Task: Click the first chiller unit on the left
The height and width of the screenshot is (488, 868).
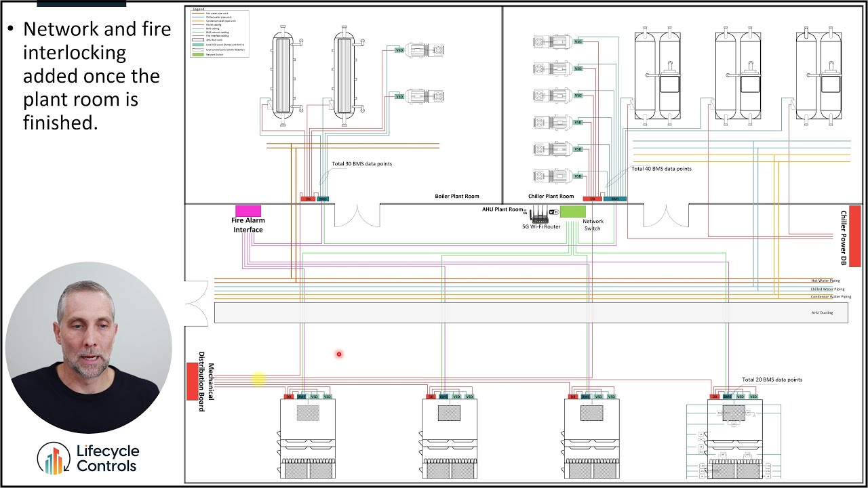Action: 657,75
